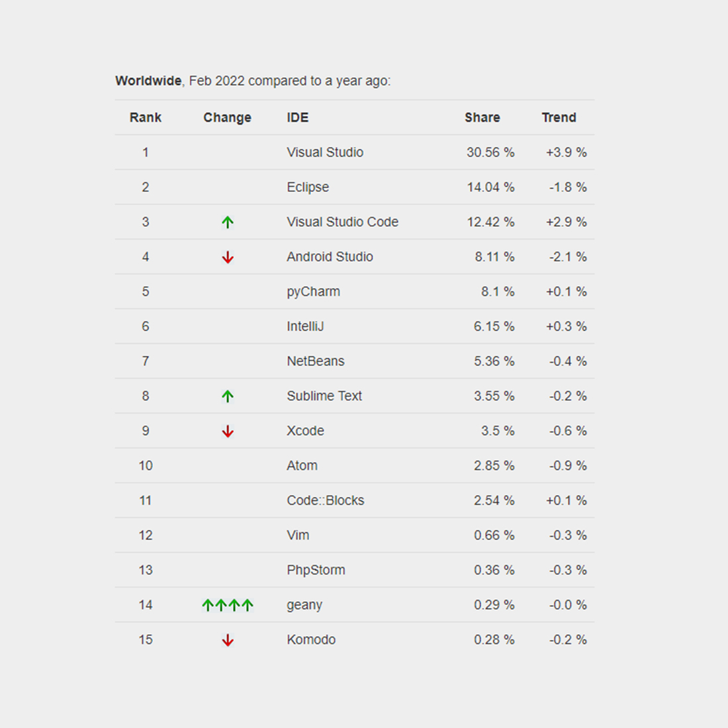The height and width of the screenshot is (728, 728).
Task: Select the Visual Studio row name
Action: tap(325, 152)
